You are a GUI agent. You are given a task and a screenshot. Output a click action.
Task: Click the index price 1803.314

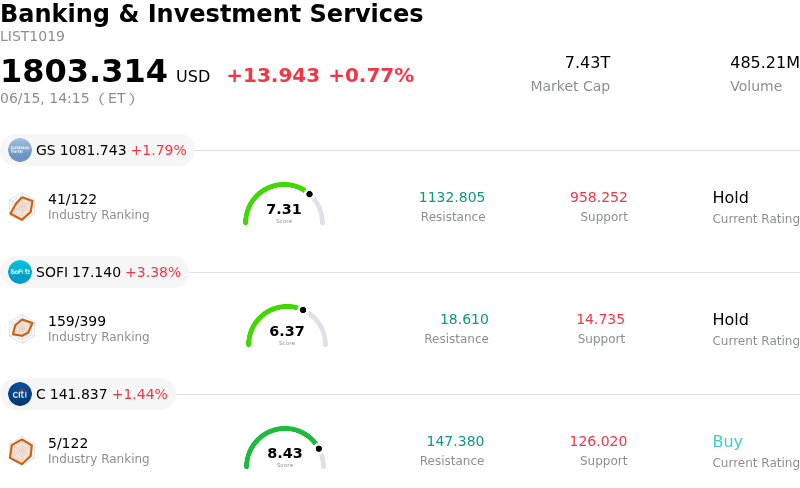pos(84,70)
